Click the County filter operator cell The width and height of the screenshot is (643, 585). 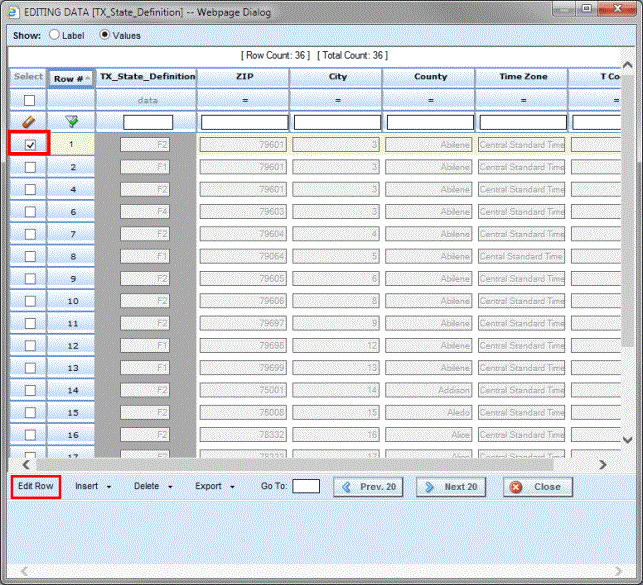coord(429,100)
